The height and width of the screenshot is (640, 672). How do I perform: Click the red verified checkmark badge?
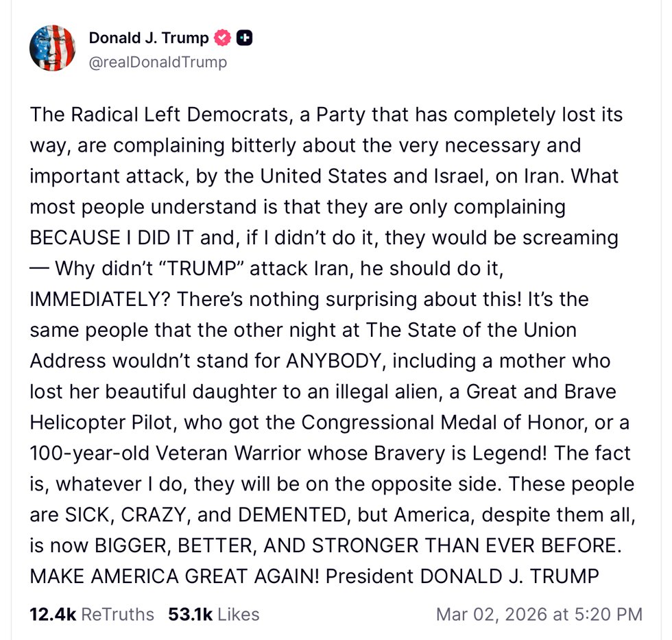(x=223, y=38)
